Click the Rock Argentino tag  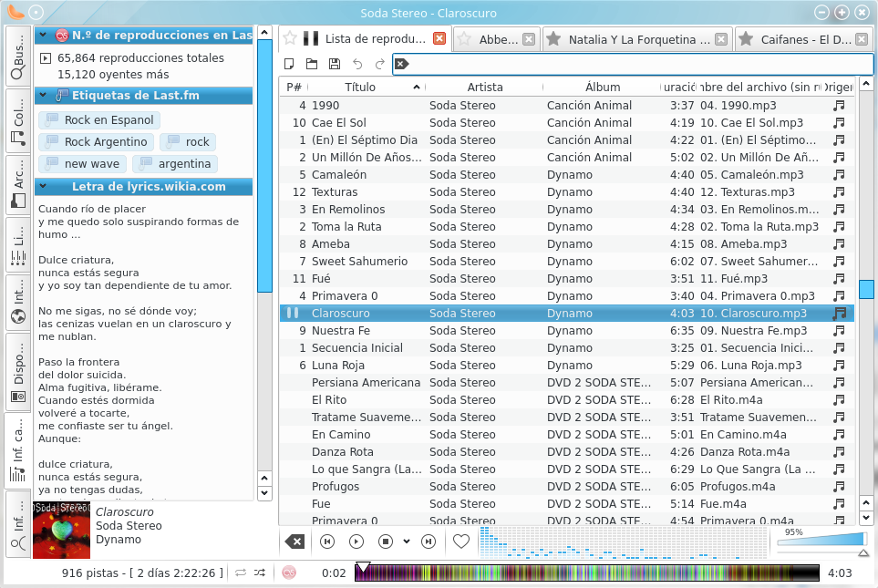tap(97, 141)
